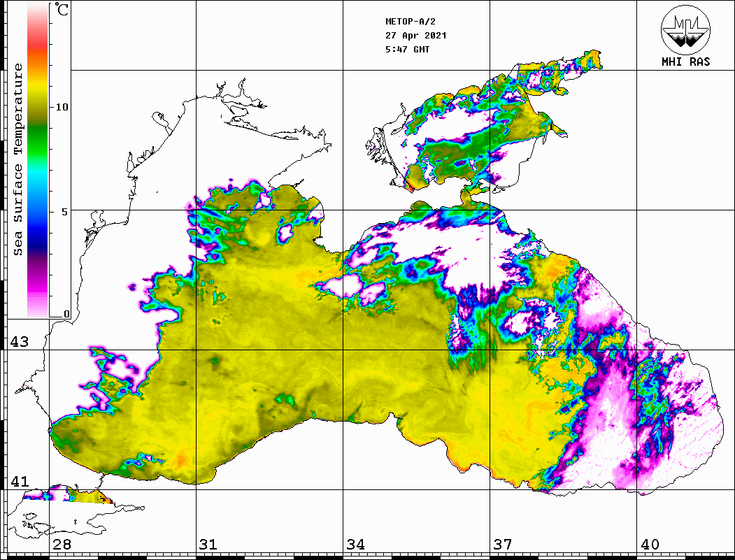The width and height of the screenshot is (735, 560).
Task: Click the '0' tick on the color scale
Action: pyautogui.click(x=66, y=314)
